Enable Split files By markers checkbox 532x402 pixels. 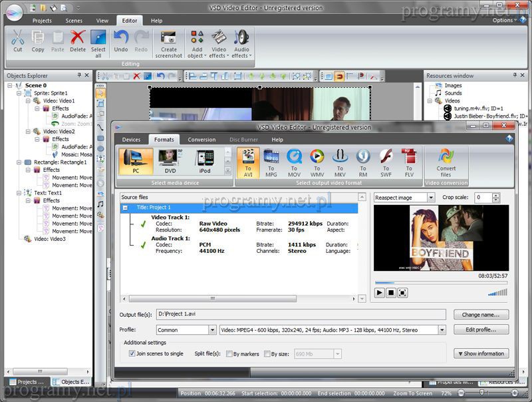click(x=229, y=353)
